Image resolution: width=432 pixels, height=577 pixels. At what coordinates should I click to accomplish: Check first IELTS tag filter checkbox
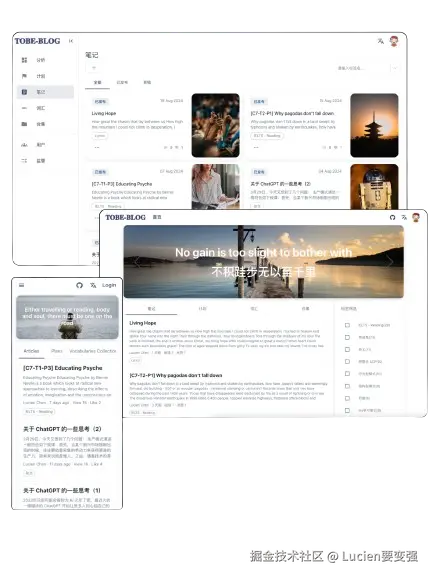pos(347,325)
